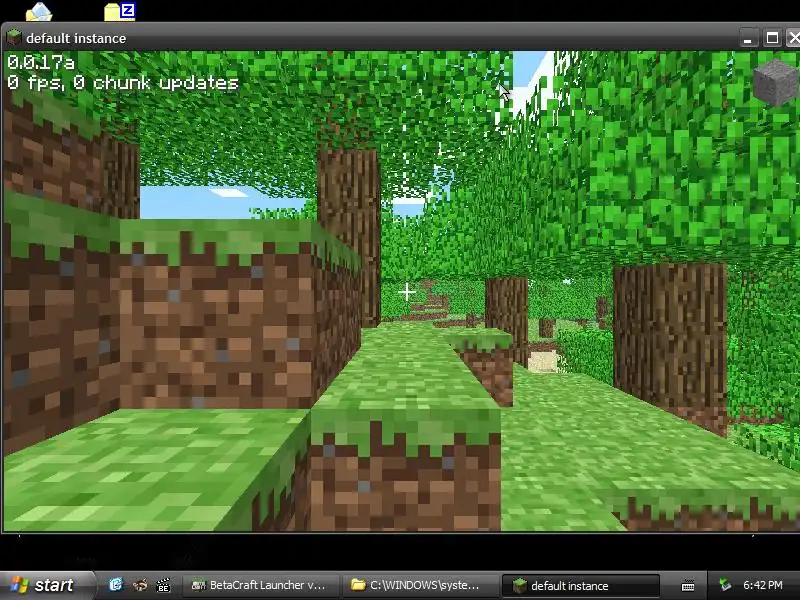Click the green system tray icon
The image size is (800, 600).
(724, 585)
